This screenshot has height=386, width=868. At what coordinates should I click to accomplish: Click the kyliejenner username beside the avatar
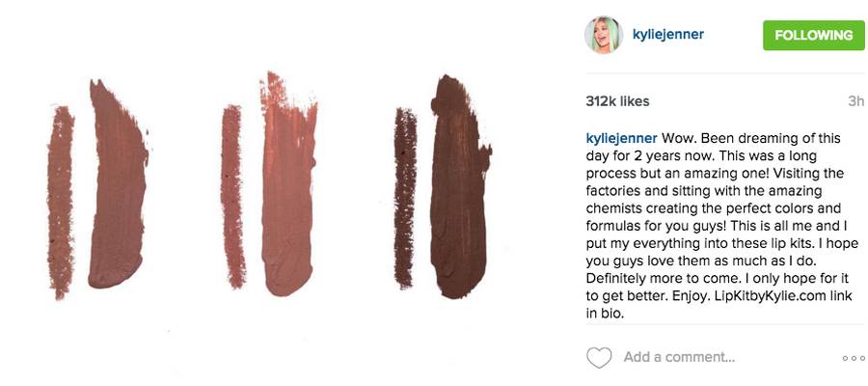(668, 35)
